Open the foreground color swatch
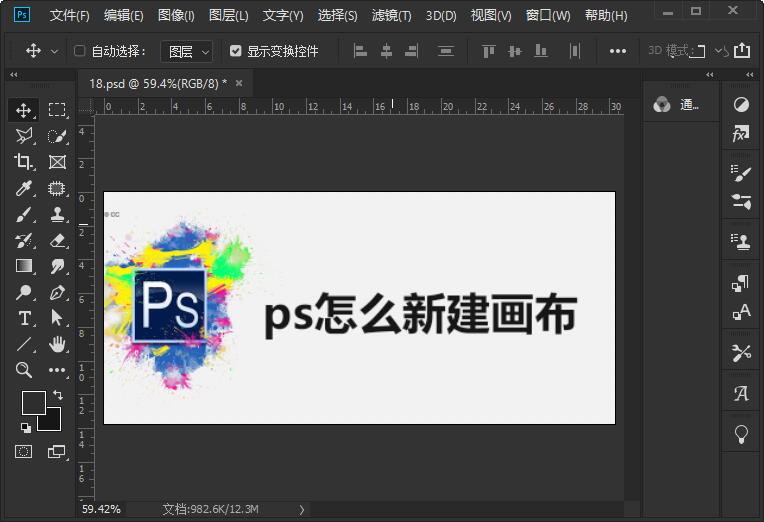 tap(34, 403)
